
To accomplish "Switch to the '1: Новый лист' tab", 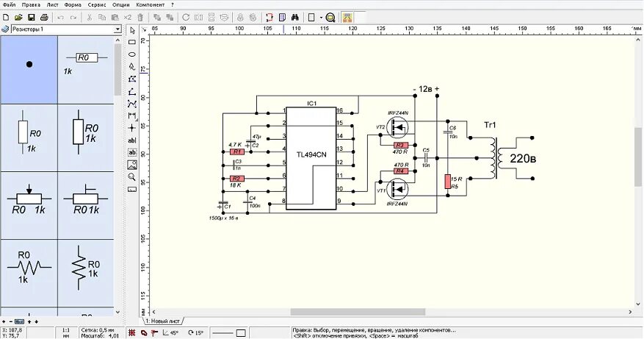I will tap(162, 321).
